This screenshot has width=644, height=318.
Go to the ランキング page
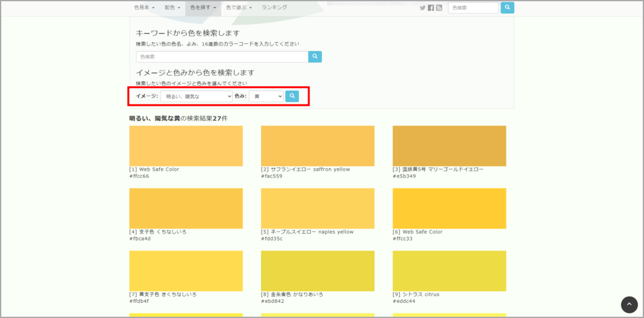274,8
